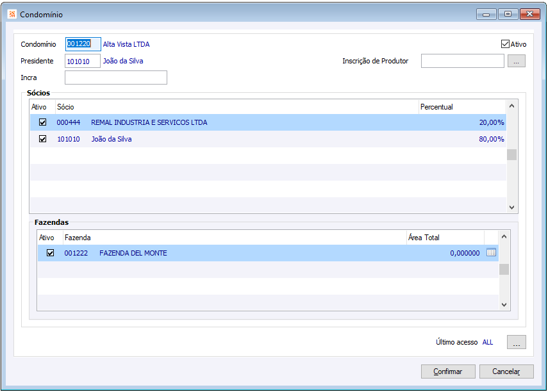Minimize the Condomínio window
The height and width of the screenshot is (392, 548).
[x=486, y=14]
